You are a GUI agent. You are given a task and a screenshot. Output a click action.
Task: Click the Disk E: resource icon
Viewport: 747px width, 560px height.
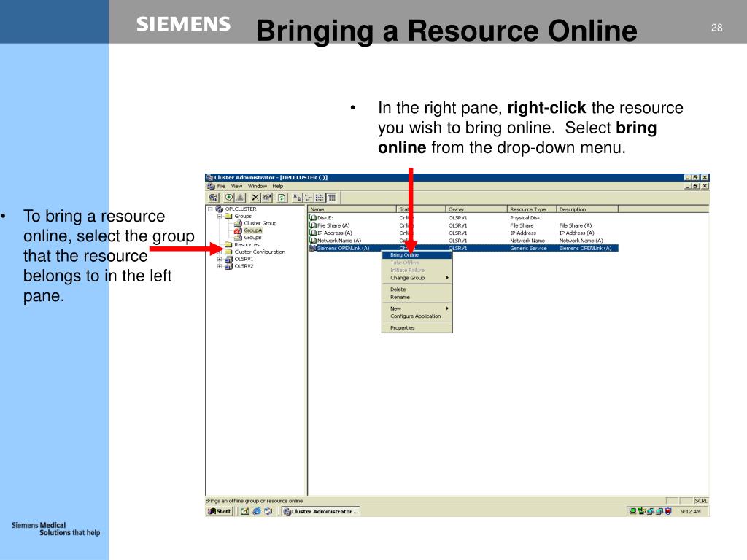click(312, 217)
